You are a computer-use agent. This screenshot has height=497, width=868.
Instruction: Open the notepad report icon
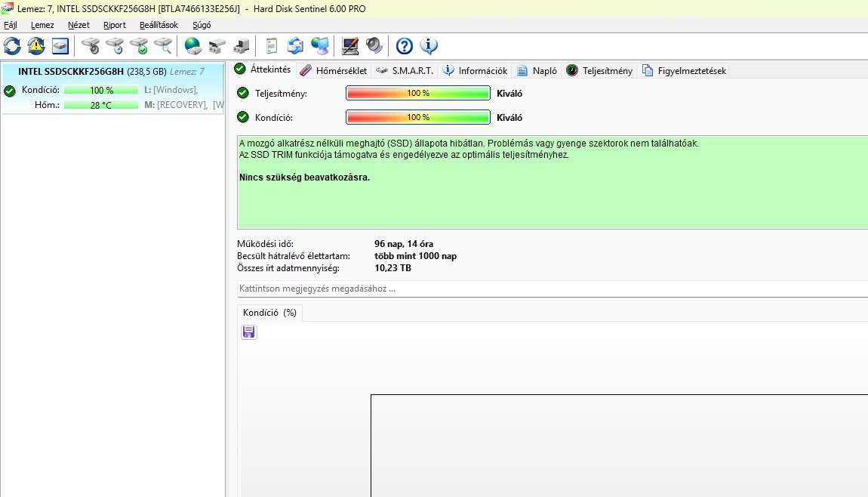coord(271,46)
